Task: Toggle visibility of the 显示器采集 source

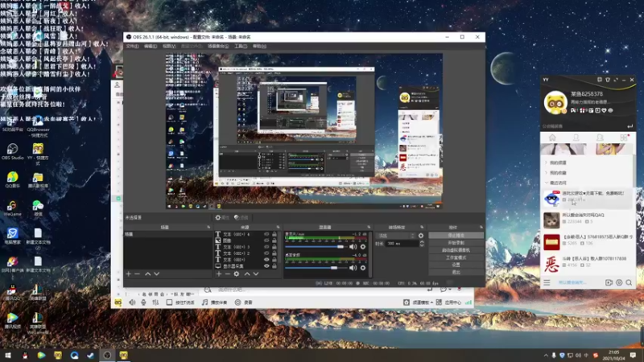Action: click(x=266, y=266)
